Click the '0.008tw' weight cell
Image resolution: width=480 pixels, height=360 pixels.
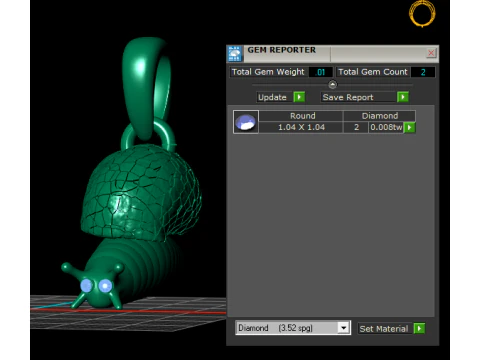coord(386,127)
